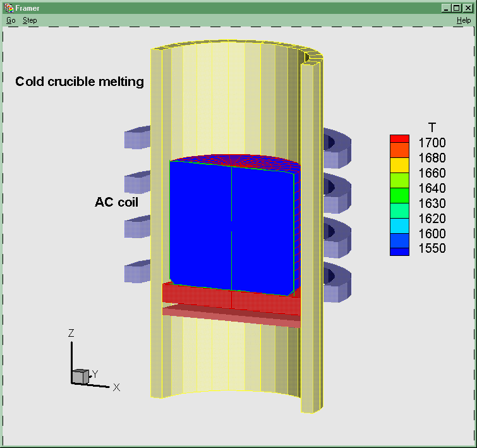Image resolution: width=477 pixels, height=448 pixels.
Task: Click the 'AC coil' label
Action: (116, 202)
